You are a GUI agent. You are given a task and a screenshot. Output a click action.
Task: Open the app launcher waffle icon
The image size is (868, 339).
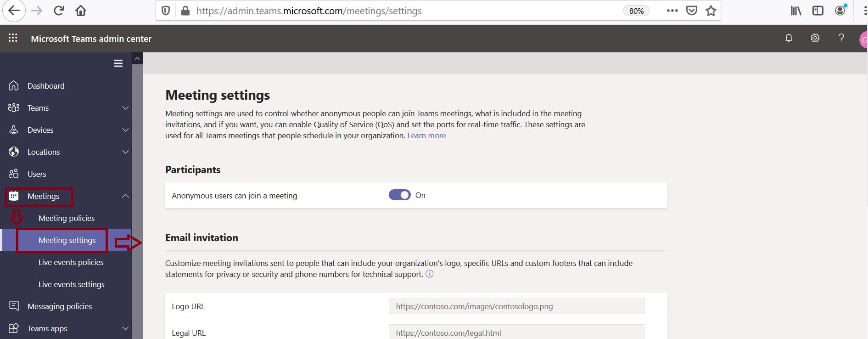pyautogui.click(x=13, y=38)
